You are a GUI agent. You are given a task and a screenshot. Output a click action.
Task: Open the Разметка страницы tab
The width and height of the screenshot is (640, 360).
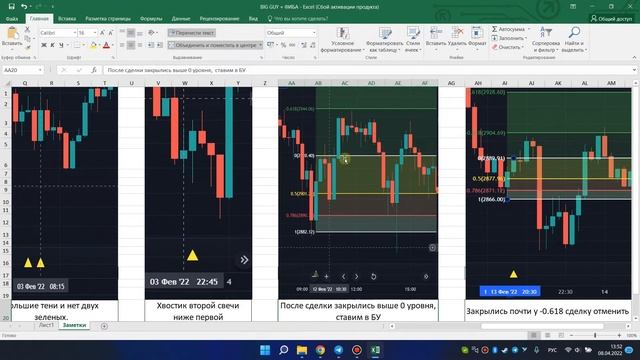(108, 19)
